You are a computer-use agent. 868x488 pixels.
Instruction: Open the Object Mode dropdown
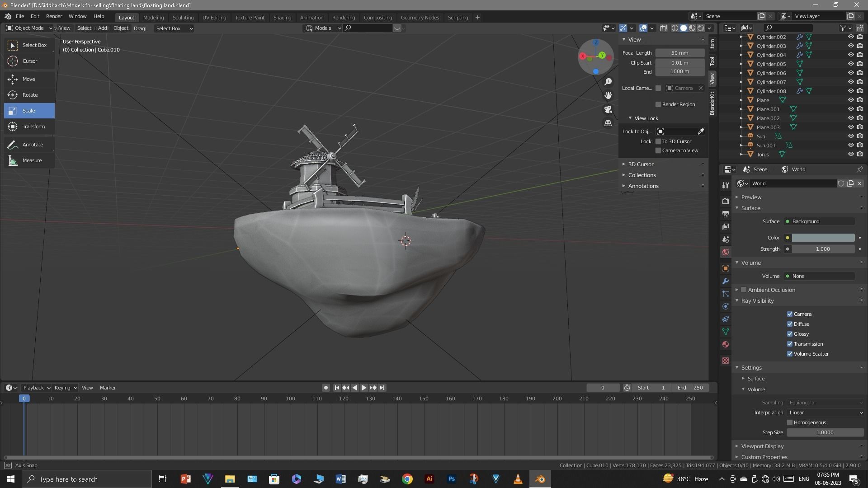pos(29,28)
